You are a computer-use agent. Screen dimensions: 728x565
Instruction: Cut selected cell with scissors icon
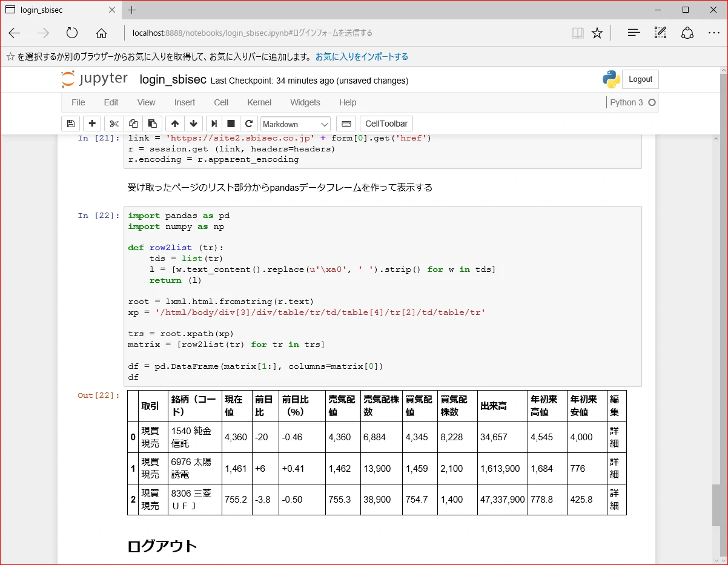coord(113,124)
